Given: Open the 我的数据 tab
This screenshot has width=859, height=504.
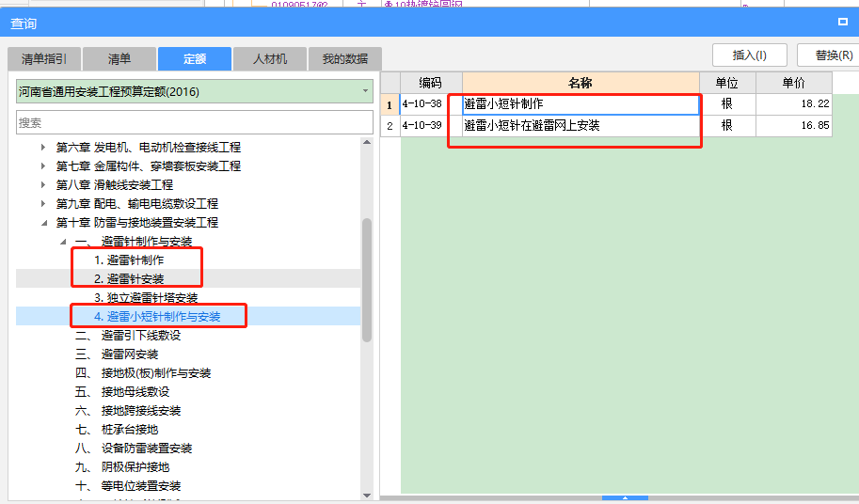Looking at the screenshot, I should [x=345, y=59].
